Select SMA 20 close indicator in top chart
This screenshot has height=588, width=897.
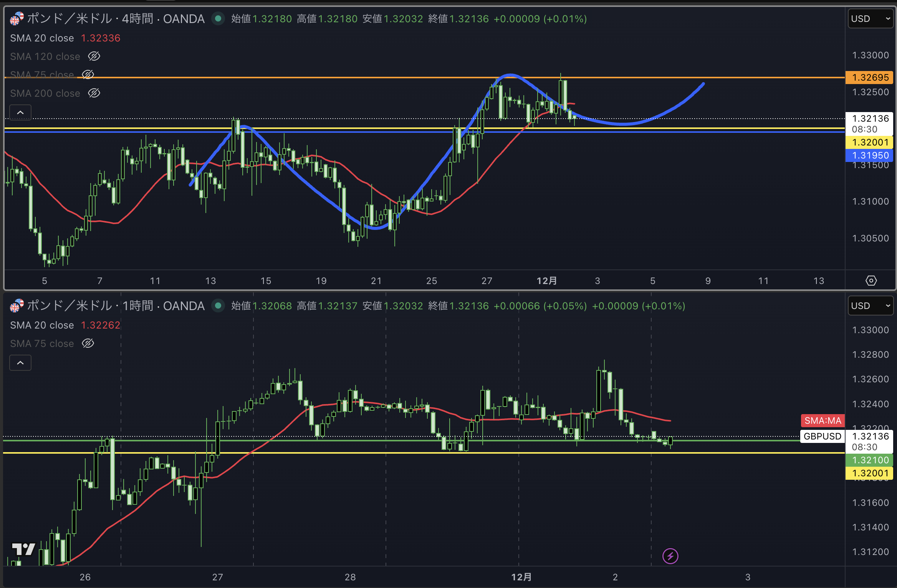(x=42, y=38)
